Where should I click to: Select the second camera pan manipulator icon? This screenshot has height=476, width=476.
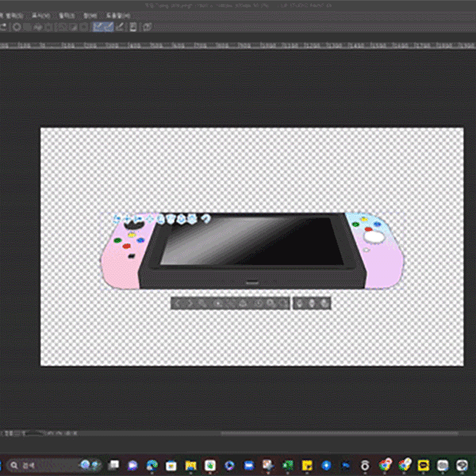[x=127, y=219]
